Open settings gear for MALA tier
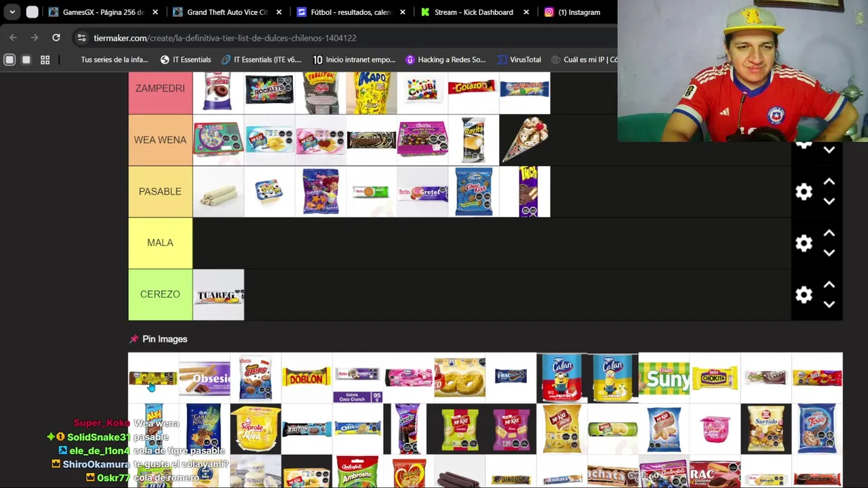The width and height of the screenshot is (868, 488). pyautogui.click(x=804, y=243)
